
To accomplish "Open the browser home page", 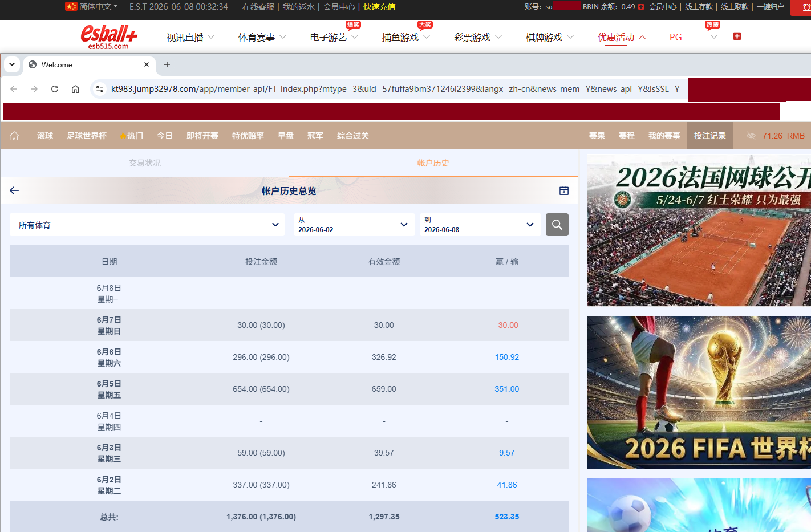I will [75, 89].
